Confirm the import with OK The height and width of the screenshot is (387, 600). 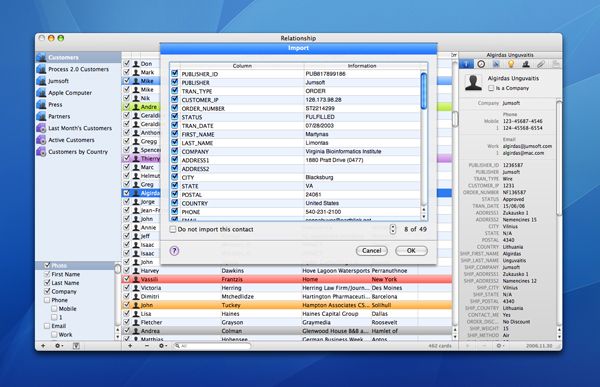[x=411, y=251]
